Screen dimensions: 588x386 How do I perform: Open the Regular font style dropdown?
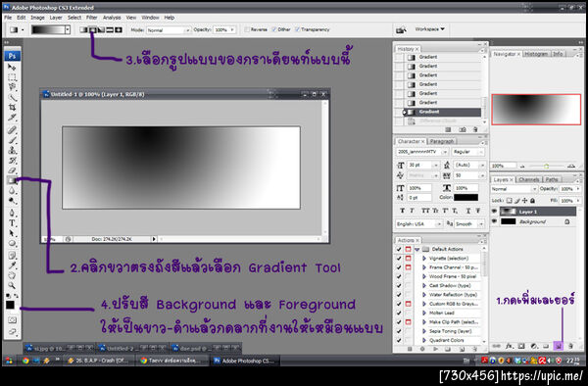468,152
